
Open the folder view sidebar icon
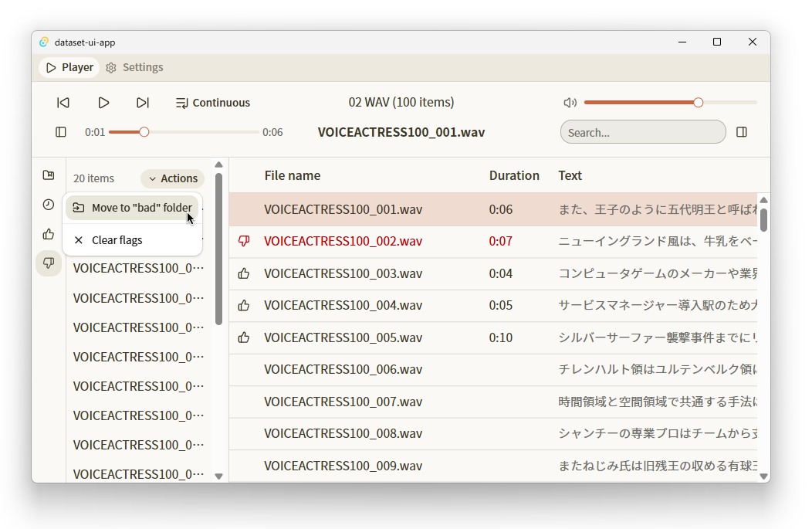[49, 175]
